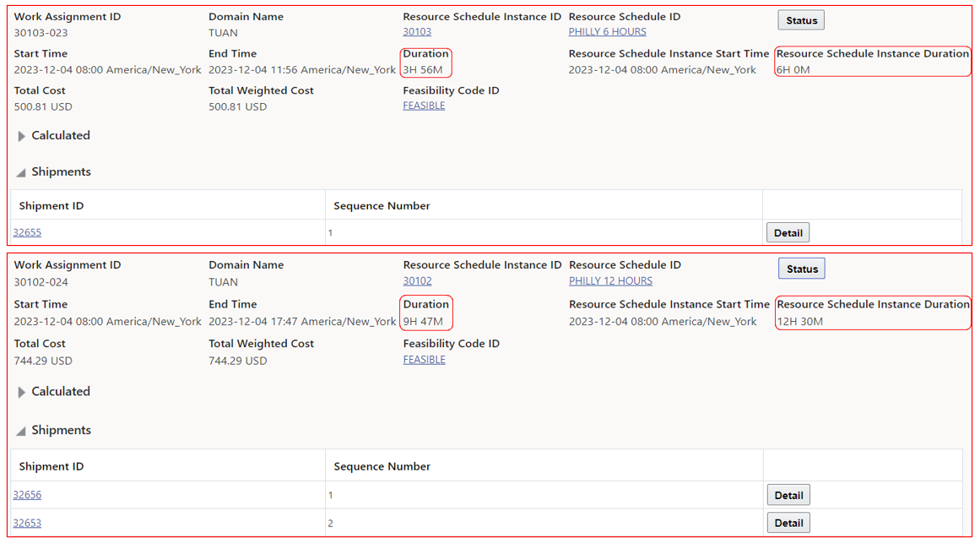This screenshot has height=544, width=980.
Task: Open Detail for shipment 32655
Action: [x=788, y=232]
